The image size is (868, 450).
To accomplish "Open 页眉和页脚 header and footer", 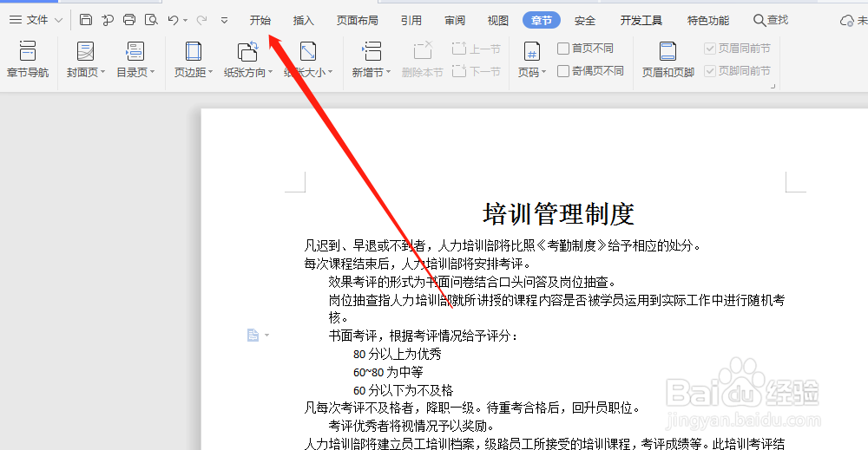I will coord(668,59).
